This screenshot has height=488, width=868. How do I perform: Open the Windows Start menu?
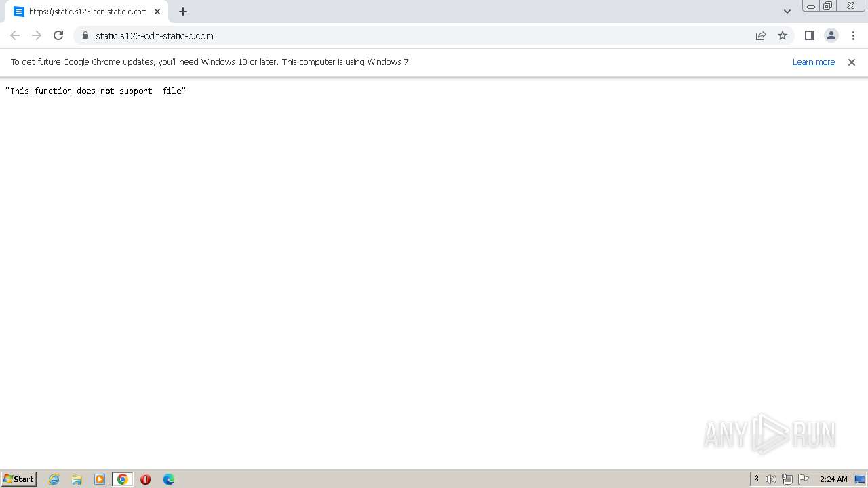click(x=19, y=479)
